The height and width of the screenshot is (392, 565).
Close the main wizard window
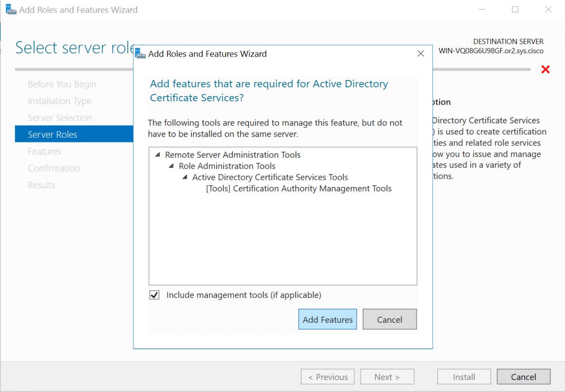pos(548,10)
